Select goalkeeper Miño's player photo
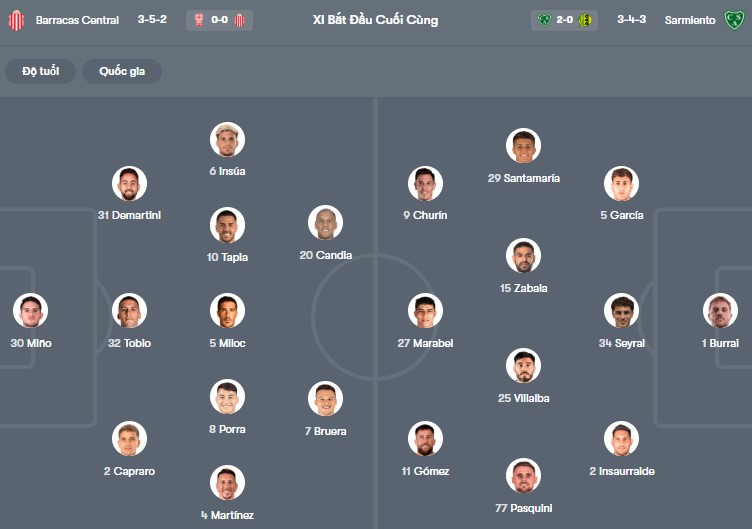The width and height of the screenshot is (752, 529). tap(31, 311)
